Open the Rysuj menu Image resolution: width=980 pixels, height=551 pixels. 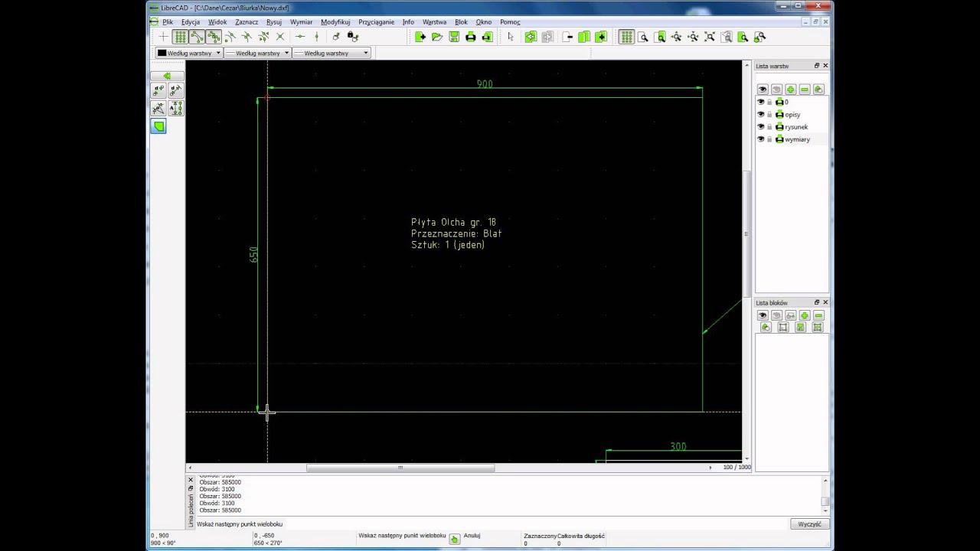pyautogui.click(x=273, y=22)
